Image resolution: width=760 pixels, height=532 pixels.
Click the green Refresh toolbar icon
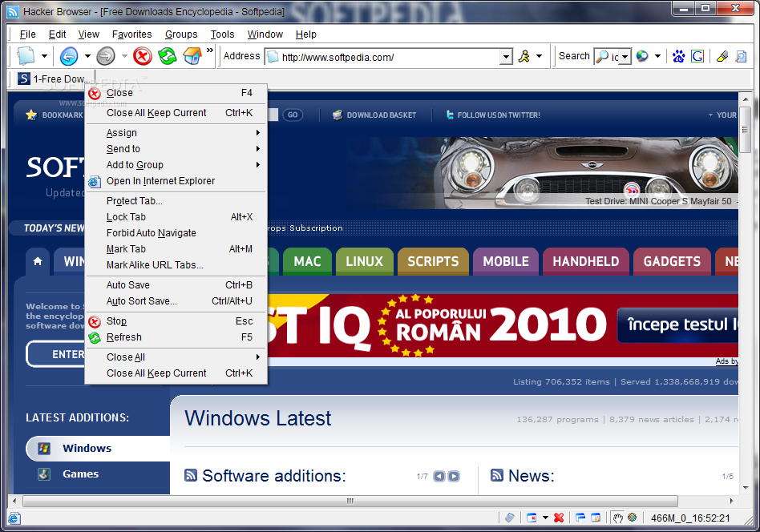click(x=168, y=56)
